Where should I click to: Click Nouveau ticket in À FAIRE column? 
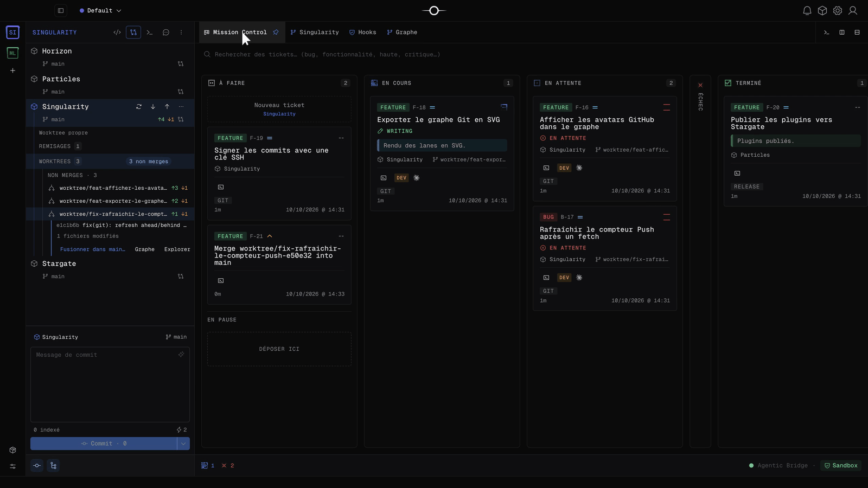click(x=279, y=109)
